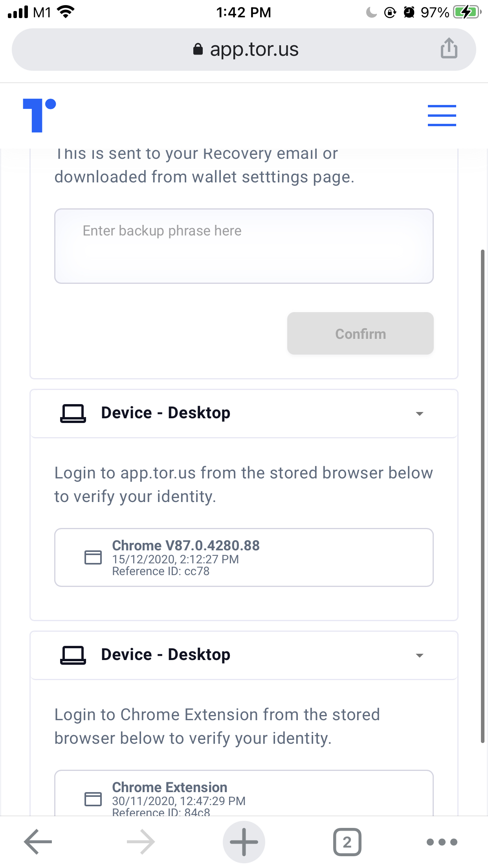Click the Torus logo

39,115
